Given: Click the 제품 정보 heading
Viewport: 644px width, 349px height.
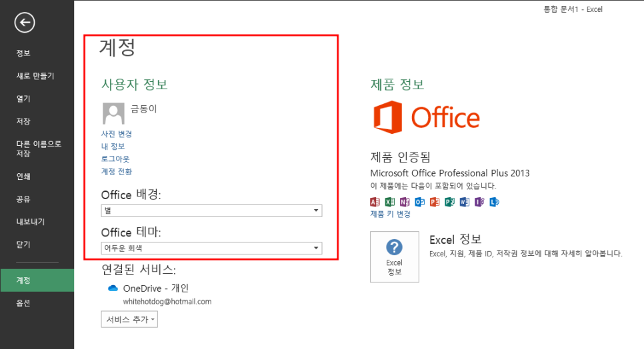Looking at the screenshot, I should click(397, 85).
